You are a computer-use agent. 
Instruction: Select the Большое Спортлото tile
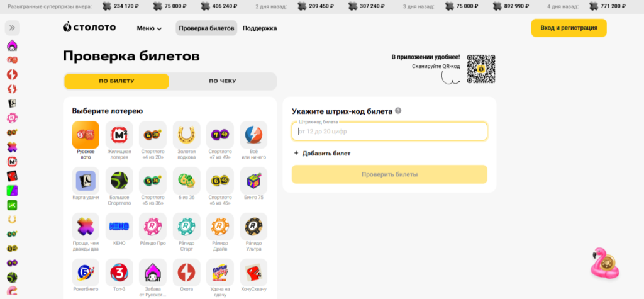[x=119, y=186]
